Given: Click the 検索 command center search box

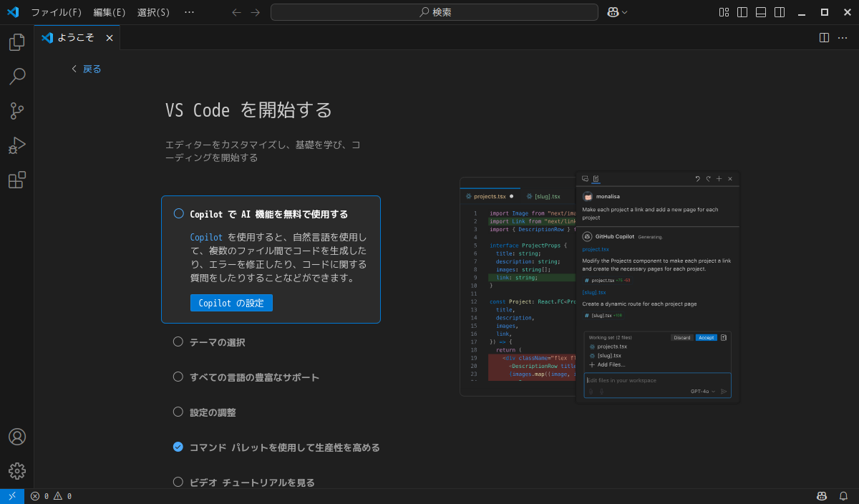Looking at the screenshot, I should pyautogui.click(x=434, y=12).
